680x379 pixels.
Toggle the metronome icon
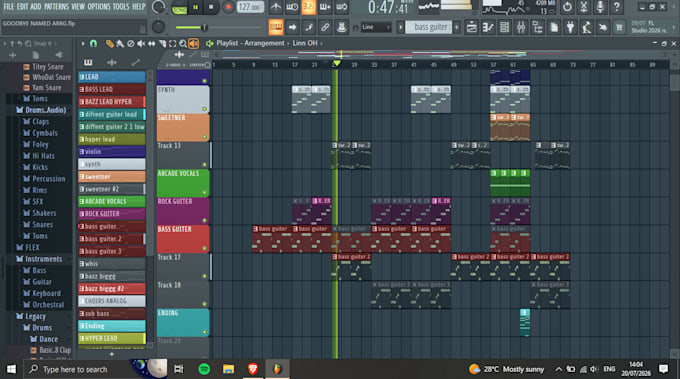(x=275, y=7)
